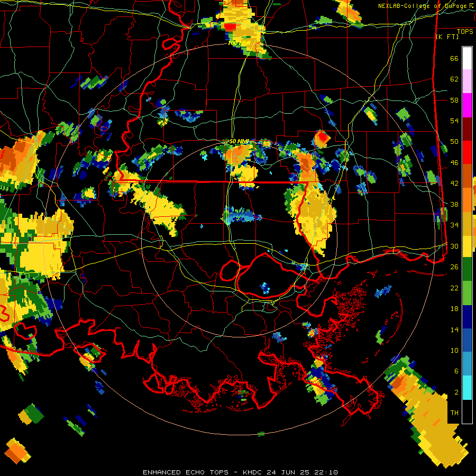Click the white swatch on the tops legend
Viewport: 476px width, 476px height.
(x=467, y=58)
